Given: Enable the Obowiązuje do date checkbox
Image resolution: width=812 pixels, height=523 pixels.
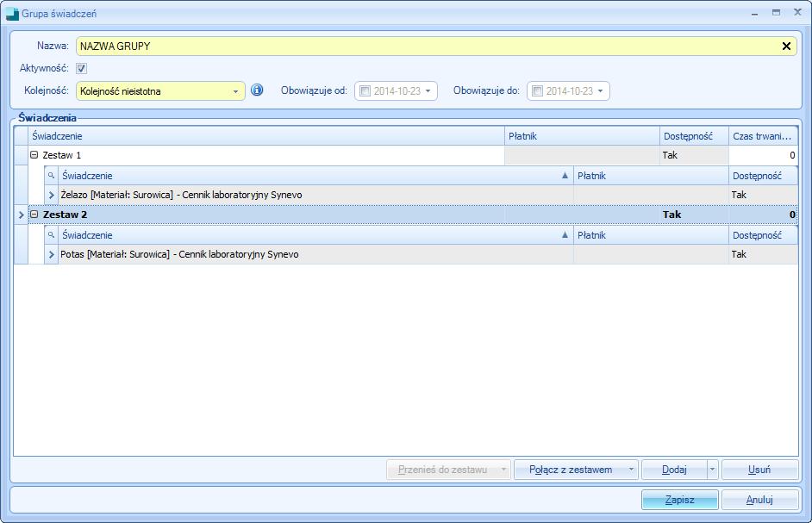Looking at the screenshot, I should point(538,91).
